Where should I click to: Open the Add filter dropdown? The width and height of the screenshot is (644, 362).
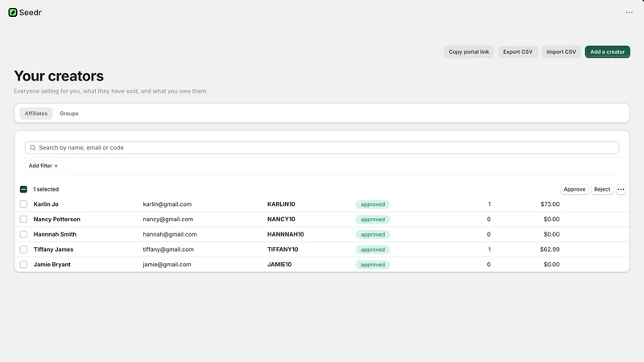pos(43,166)
